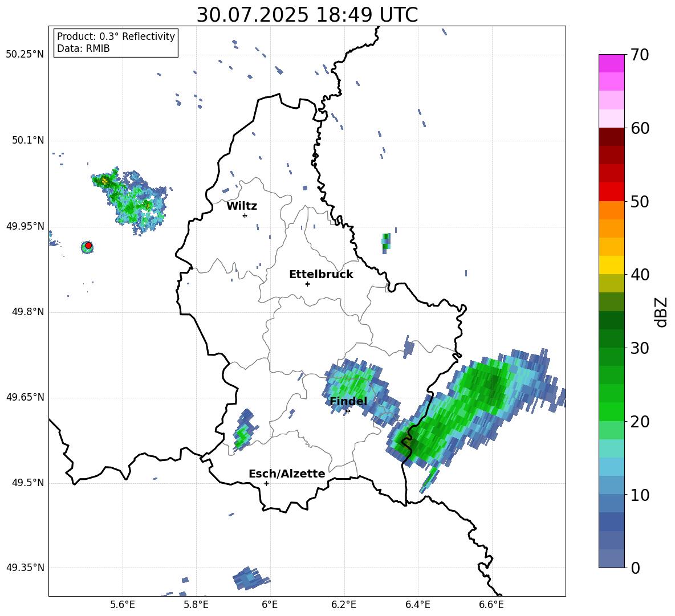This screenshot has width=675, height=616.
Task: Click the blue echo near 49.35°N, 6°E
Action: pos(250,578)
